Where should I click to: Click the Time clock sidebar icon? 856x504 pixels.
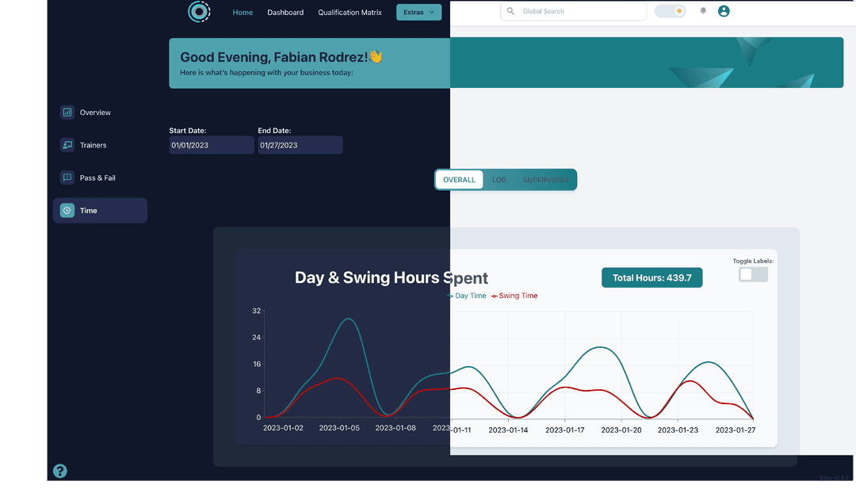coord(67,211)
